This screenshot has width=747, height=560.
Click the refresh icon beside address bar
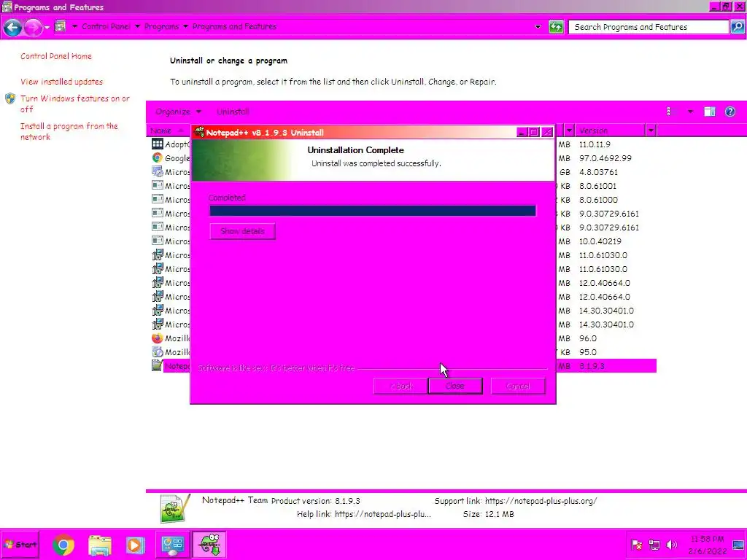(555, 27)
